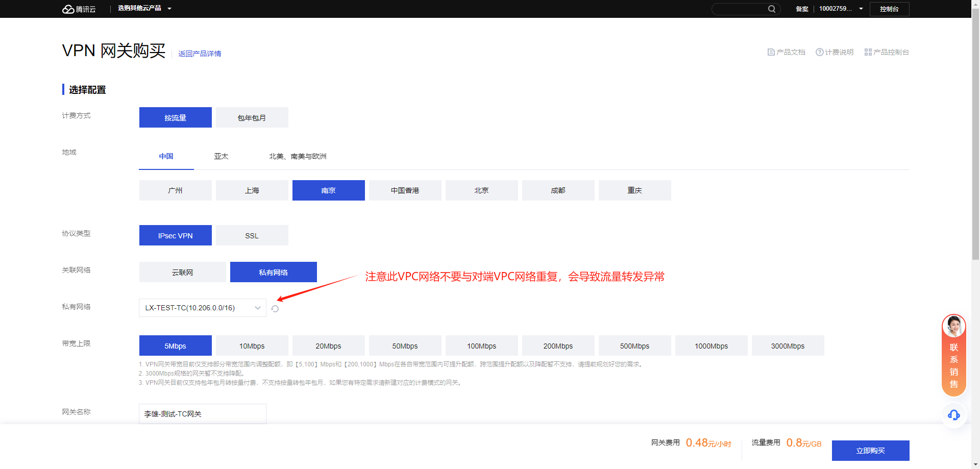Refresh the private network list
The width and height of the screenshot is (980, 469).
(275, 309)
